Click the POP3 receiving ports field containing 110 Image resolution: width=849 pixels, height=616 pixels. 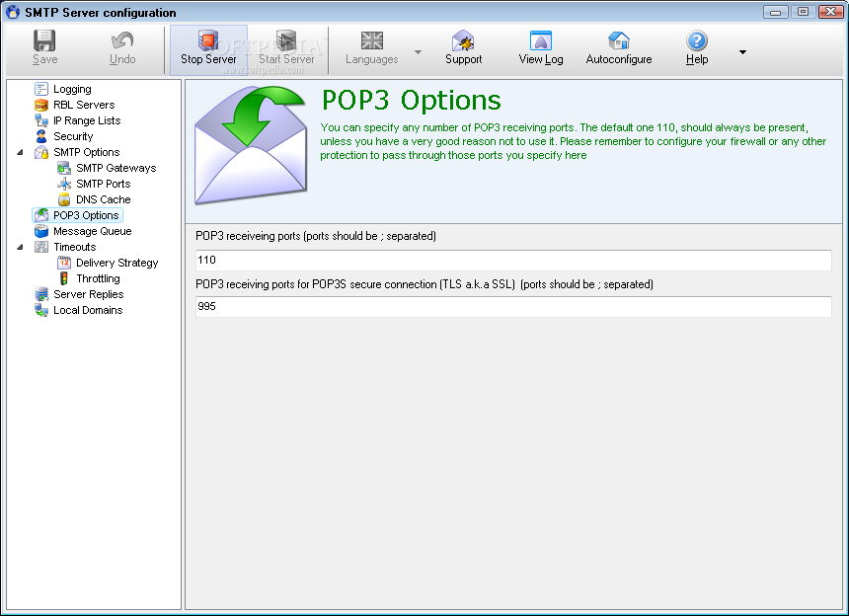513,261
